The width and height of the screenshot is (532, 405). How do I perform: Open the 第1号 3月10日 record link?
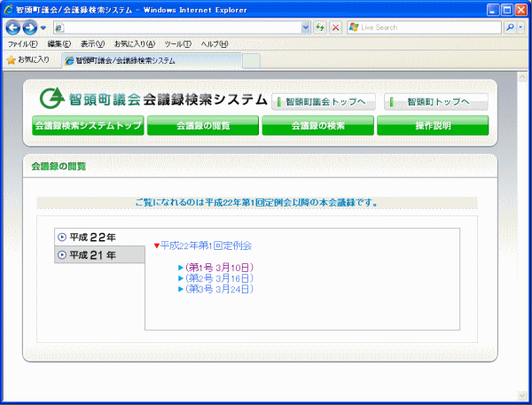click(x=219, y=268)
